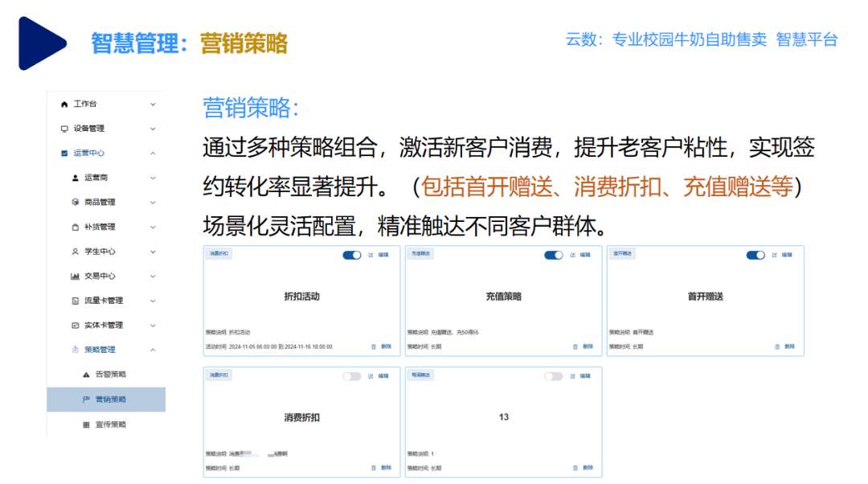This screenshot has height=484, width=868.
Task: Turn off the 充值策略 toggle switch
Action: click(x=554, y=255)
